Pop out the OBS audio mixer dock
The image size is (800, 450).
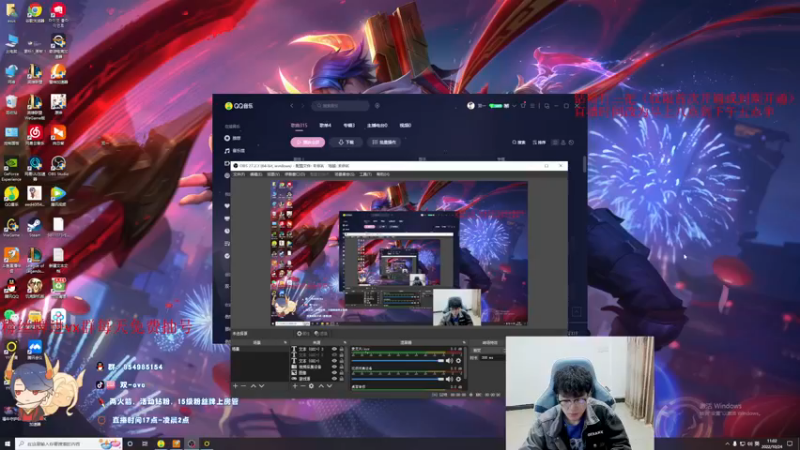click(464, 342)
